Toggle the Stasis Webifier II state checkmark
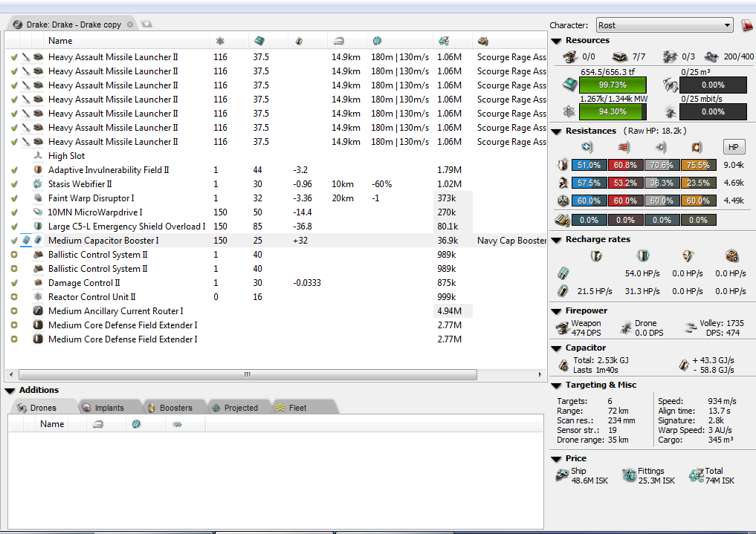This screenshot has width=756, height=534. tap(14, 184)
